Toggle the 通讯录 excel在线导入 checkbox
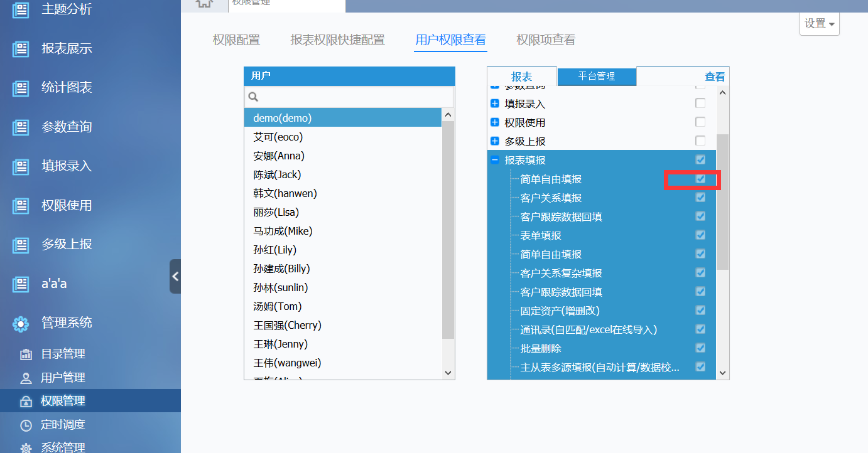This screenshot has width=868, height=453. 700,329
